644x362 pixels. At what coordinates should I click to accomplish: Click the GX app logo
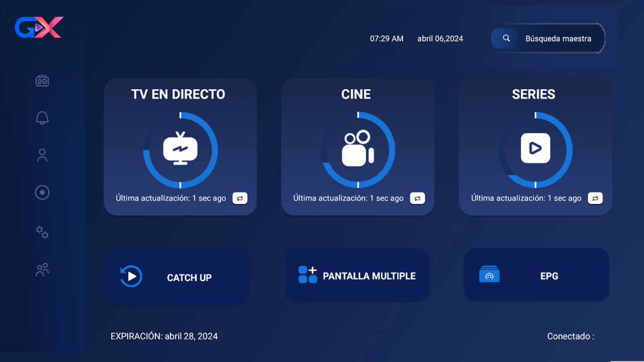coord(39,28)
